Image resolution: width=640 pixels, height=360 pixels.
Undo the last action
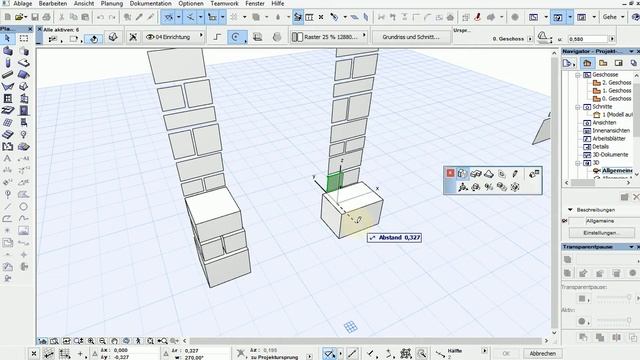pyautogui.click(x=100, y=17)
